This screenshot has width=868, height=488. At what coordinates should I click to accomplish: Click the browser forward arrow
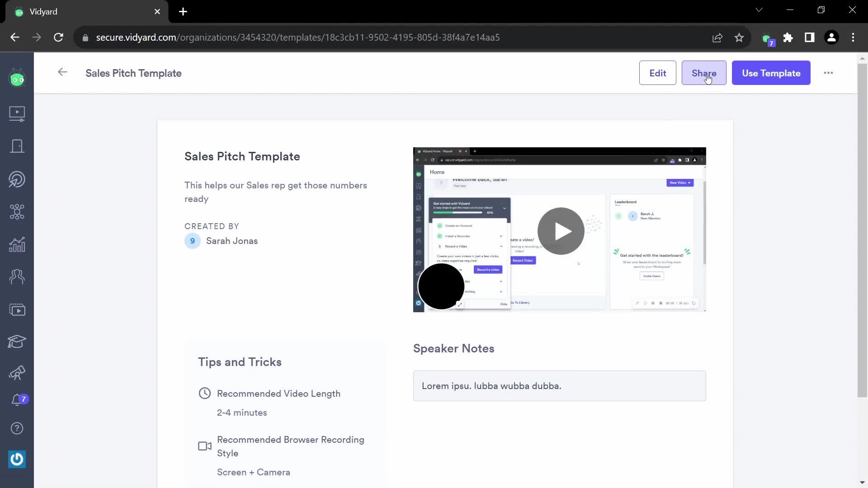[37, 38]
